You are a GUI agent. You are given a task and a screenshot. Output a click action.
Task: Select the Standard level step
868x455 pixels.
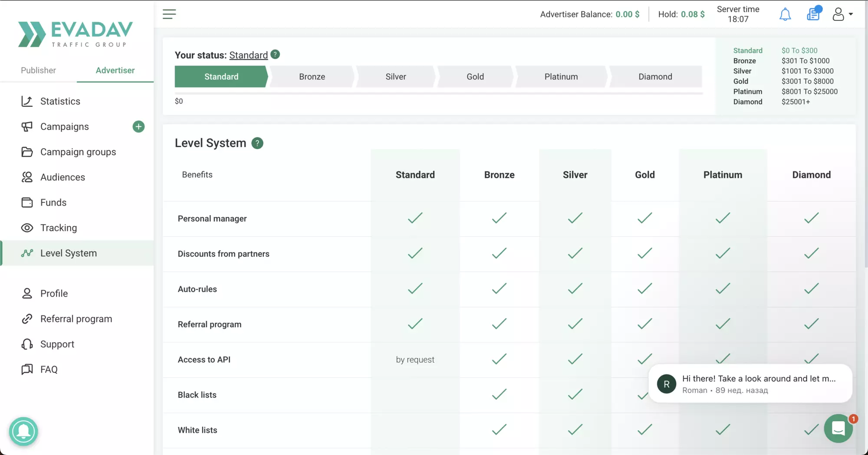coord(221,77)
